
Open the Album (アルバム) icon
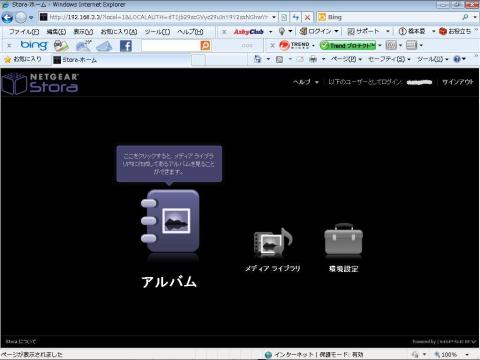tap(170, 221)
